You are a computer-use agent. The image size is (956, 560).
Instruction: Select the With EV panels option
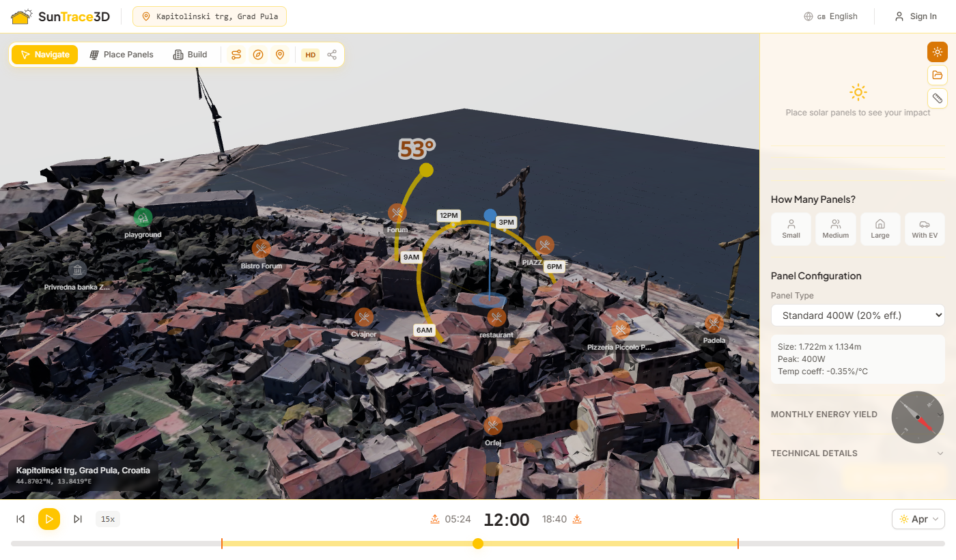coord(925,229)
